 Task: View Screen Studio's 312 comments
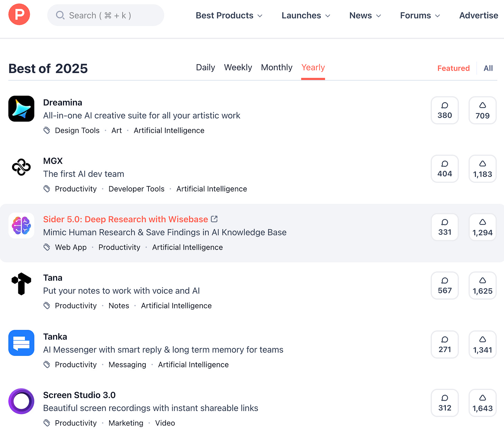(445, 403)
